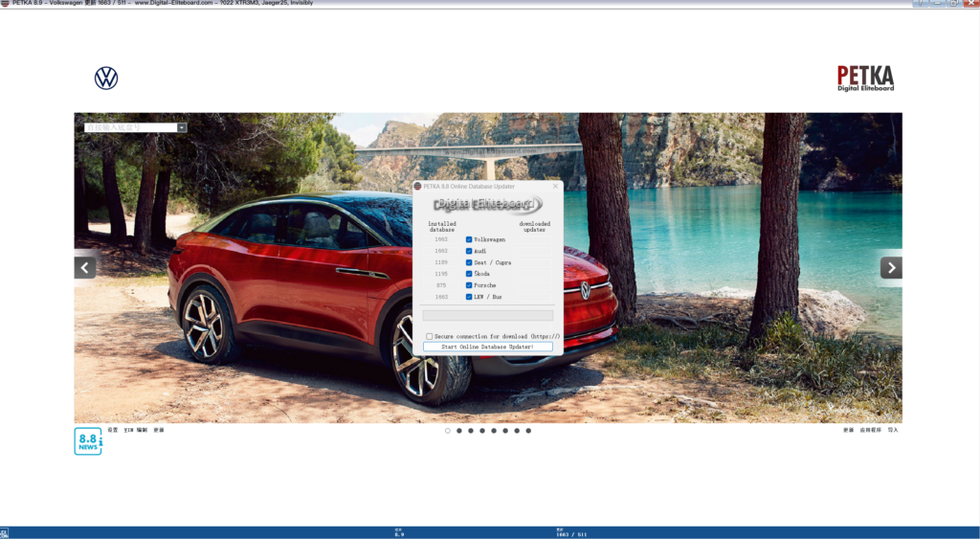Screen dimensions: 980x539
Task: Open the VIN 编制 menu item
Action: click(x=136, y=430)
